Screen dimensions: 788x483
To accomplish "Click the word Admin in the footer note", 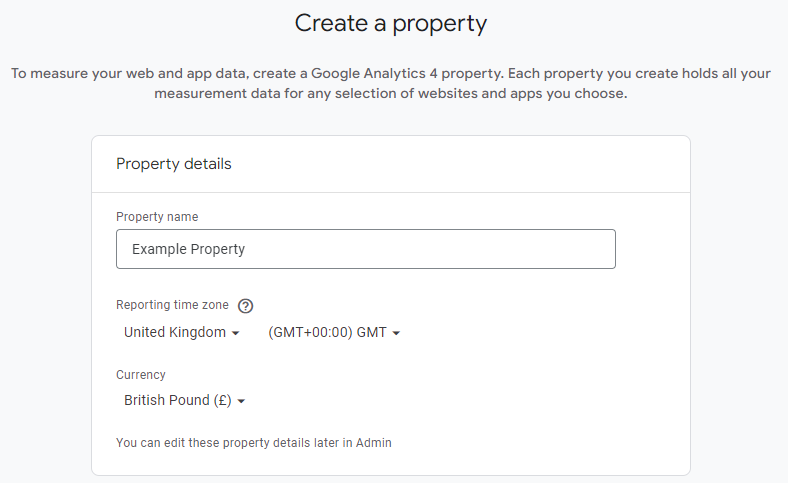I will pos(374,443).
